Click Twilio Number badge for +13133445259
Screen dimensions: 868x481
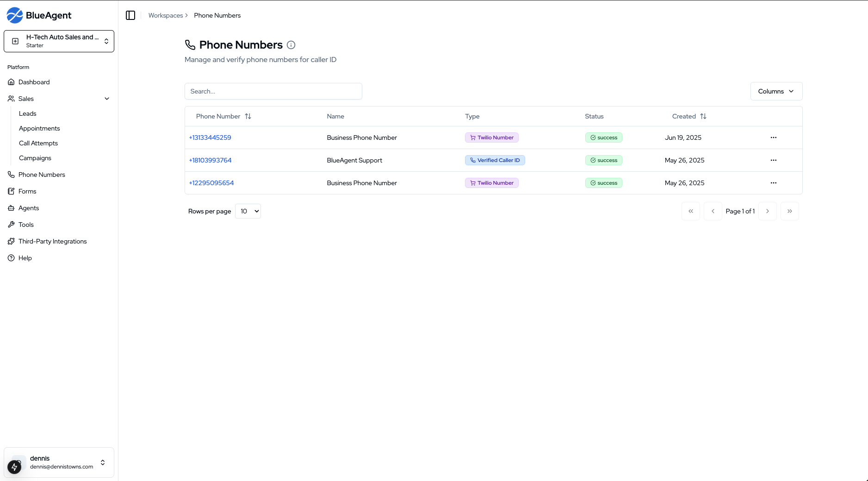(x=492, y=137)
